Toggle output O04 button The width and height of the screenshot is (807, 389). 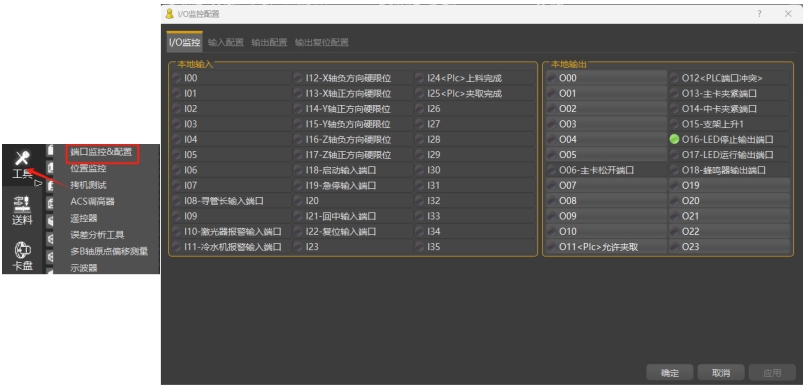pyautogui.click(x=606, y=139)
